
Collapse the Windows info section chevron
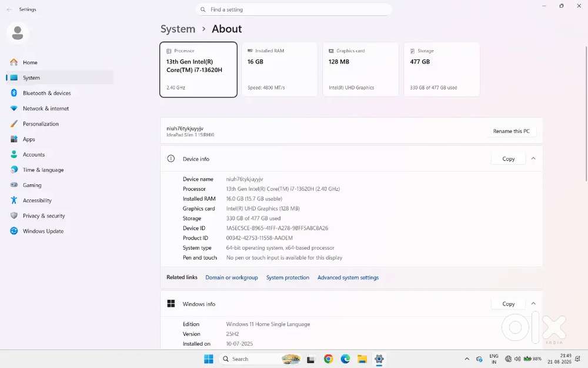pos(533,303)
